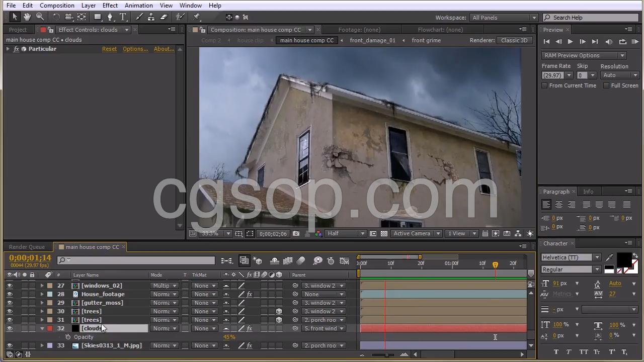Open the Effect menu
644x362 pixels.
pyautogui.click(x=110, y=6)
